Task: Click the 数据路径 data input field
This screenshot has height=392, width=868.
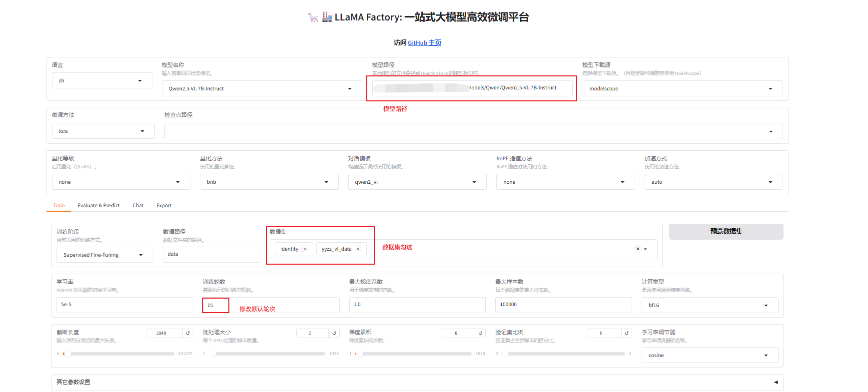Action: click(211, 254)
